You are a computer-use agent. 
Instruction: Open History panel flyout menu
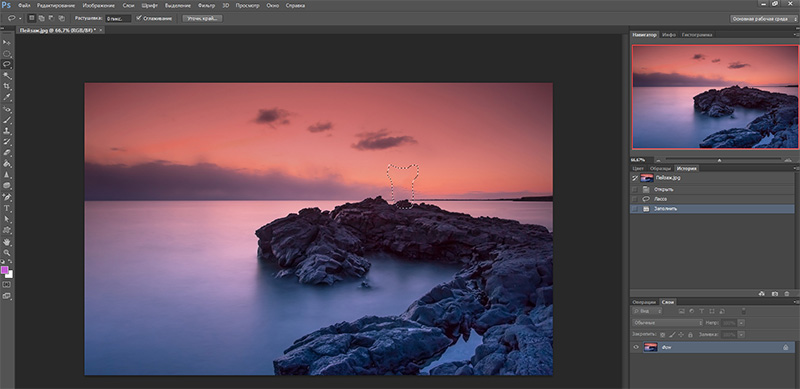pos(795,168)
